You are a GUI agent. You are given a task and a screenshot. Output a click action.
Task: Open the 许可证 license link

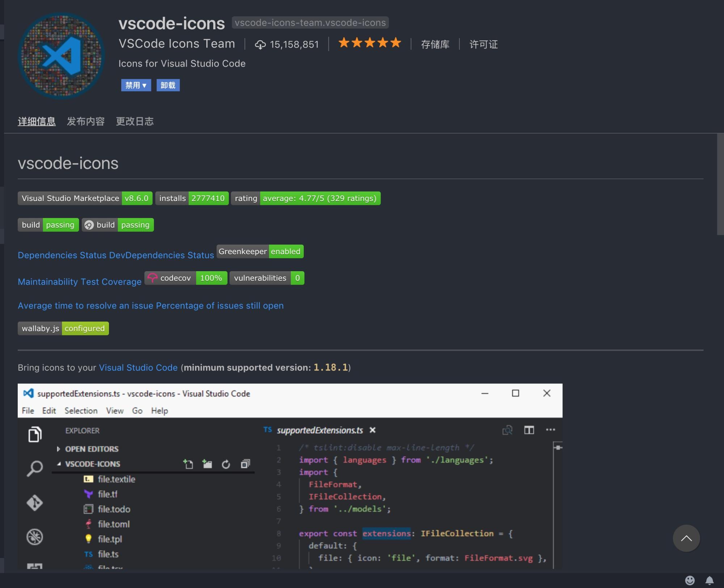[x=484, y=44]
